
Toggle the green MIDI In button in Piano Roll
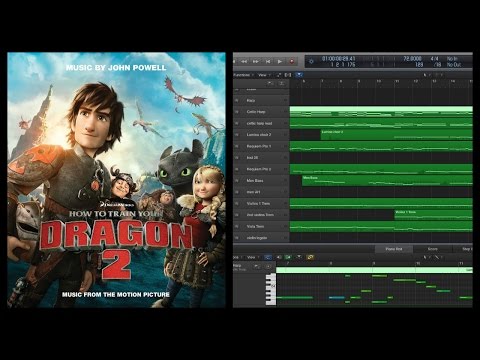point(288,257)
